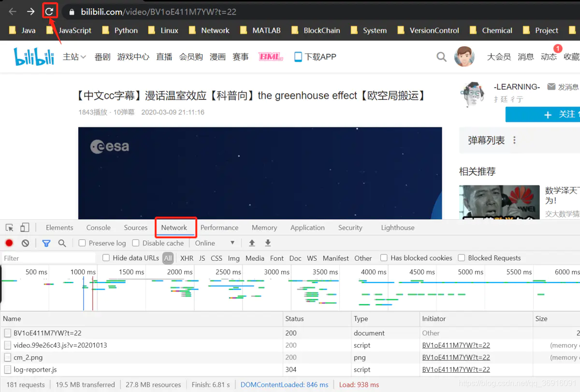Click initiator link in log-reporter.js row
Viewport: 580px width, 392px height.
pyautogui.click(x=456, y=370)
